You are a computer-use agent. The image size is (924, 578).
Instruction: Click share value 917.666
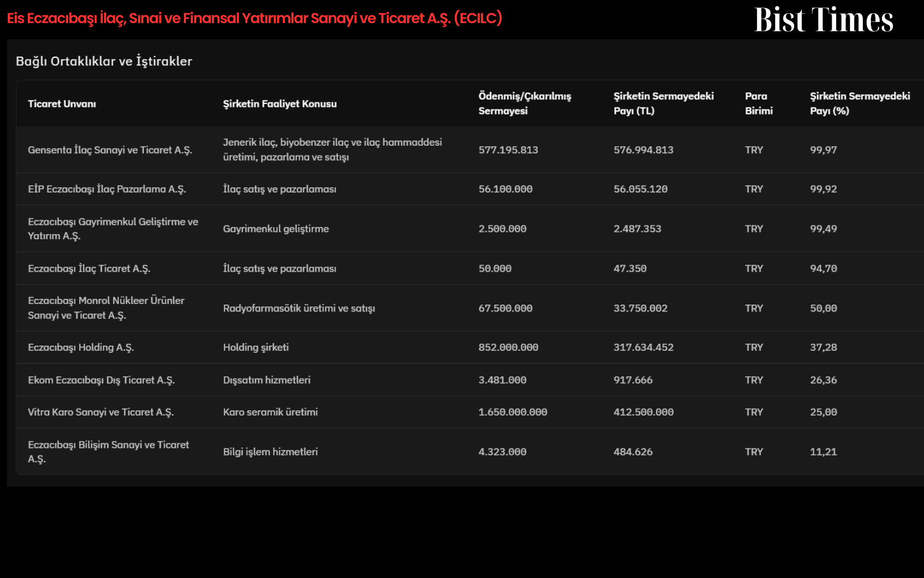tap(633, 380)
